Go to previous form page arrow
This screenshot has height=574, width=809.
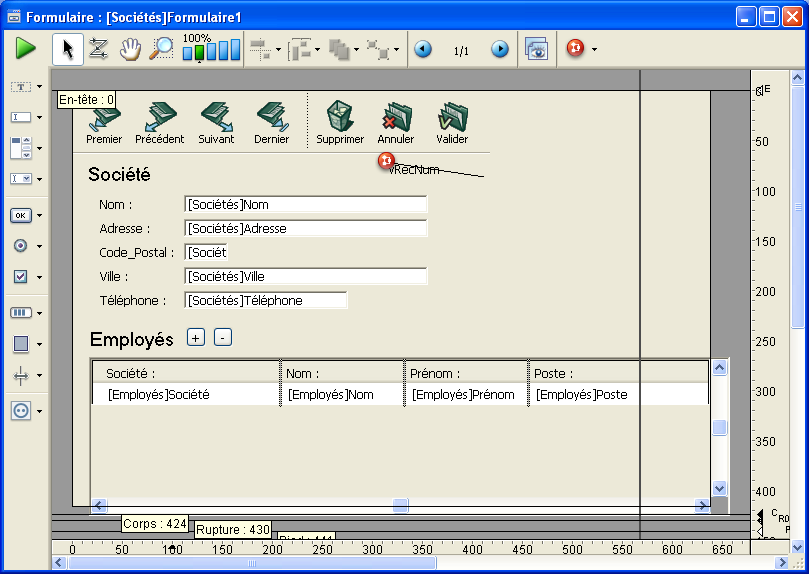pyautogui.click(x=423, y=49)
